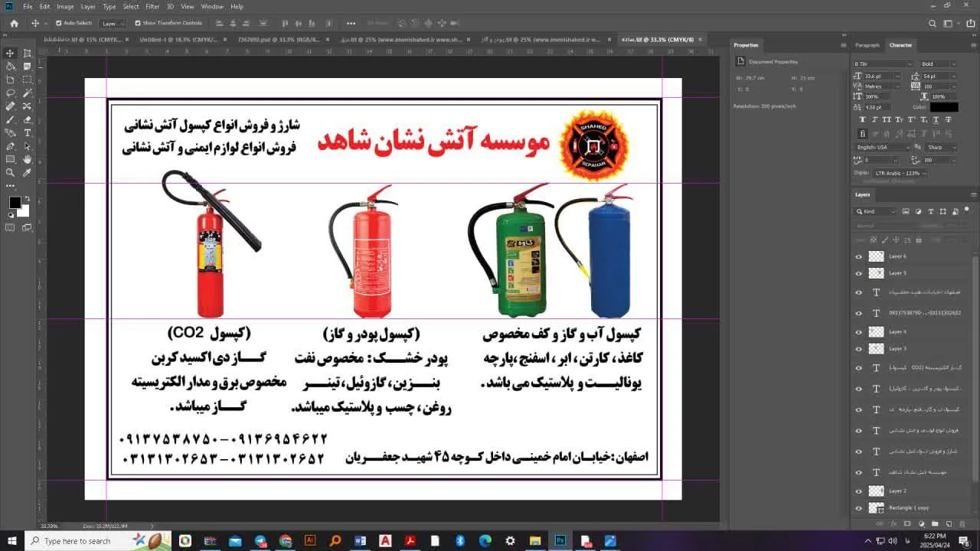Open the Kind layer filter dropdown
Viewport: 980px width, 551px height.
[x=876, y=211]
